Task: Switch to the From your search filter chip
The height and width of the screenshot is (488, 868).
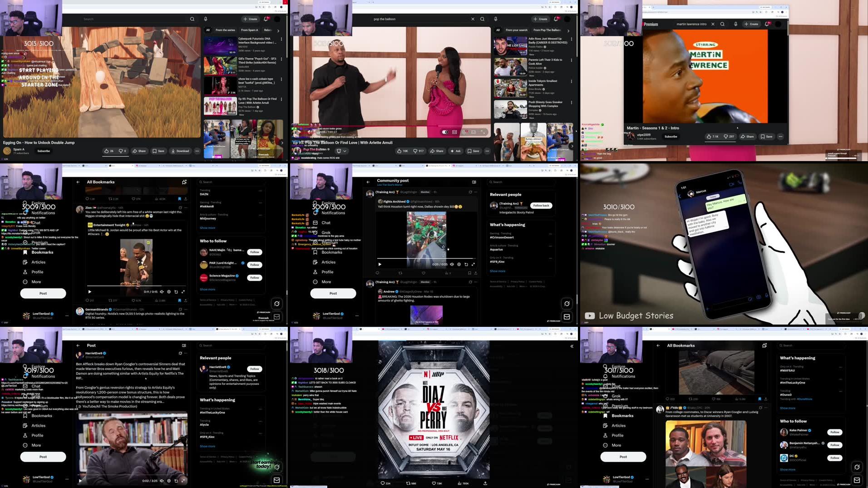Action: tap(516, 30)
